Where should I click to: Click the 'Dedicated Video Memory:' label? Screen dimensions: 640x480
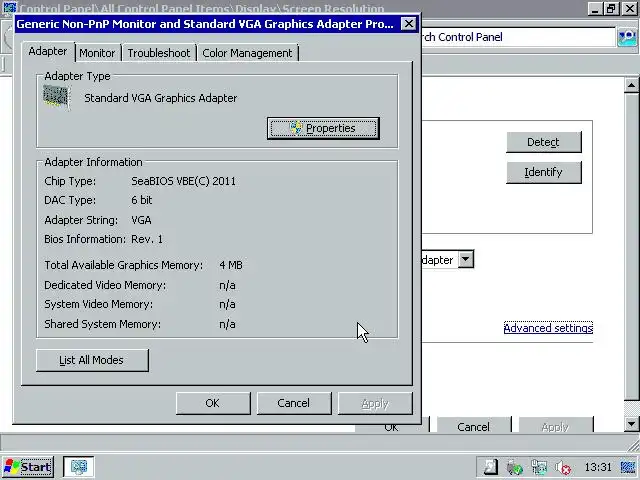click(105, 285)
